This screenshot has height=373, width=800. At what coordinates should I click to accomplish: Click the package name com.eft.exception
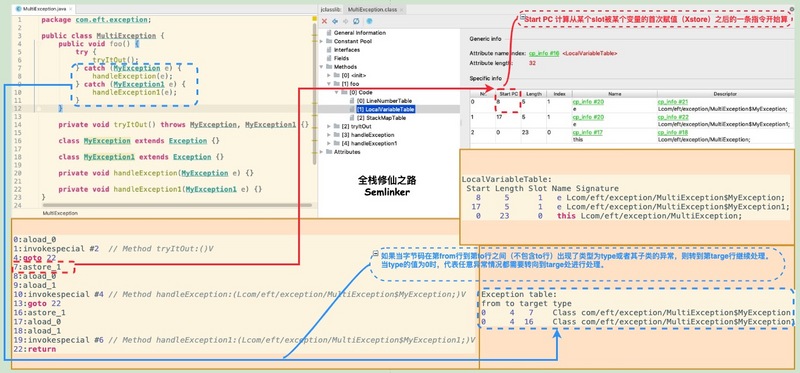pos(111,20)
